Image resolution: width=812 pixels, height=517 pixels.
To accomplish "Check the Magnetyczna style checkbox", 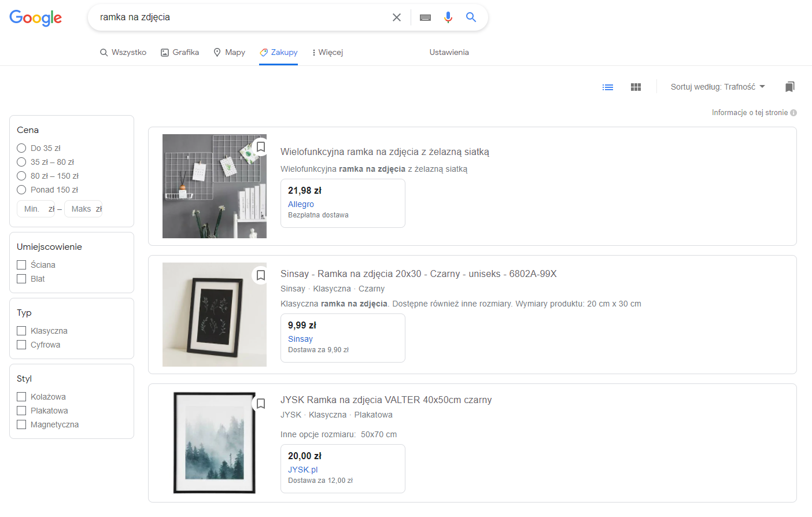I will coord(21,424).
